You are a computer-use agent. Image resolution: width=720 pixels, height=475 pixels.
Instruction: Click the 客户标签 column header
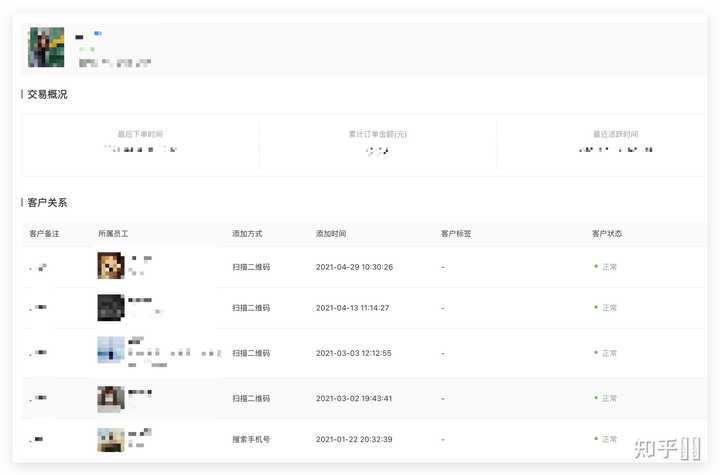tap(456, 234)
